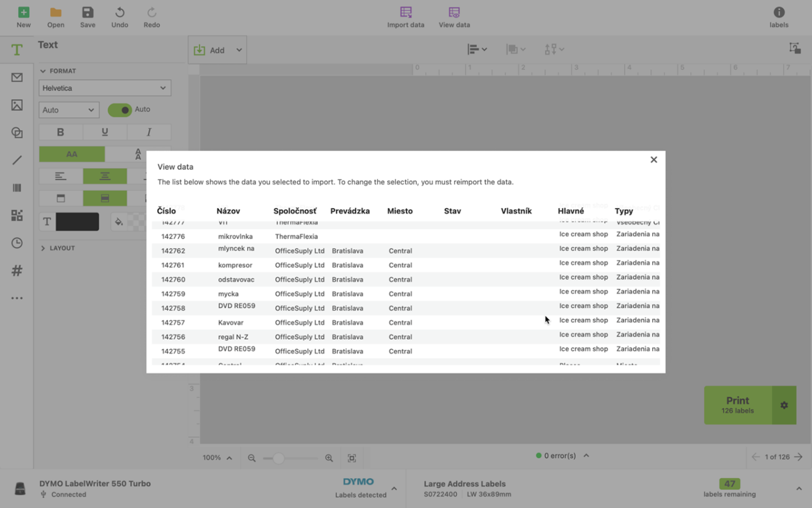Toggle bold text formatting

(x=60, y=132)
